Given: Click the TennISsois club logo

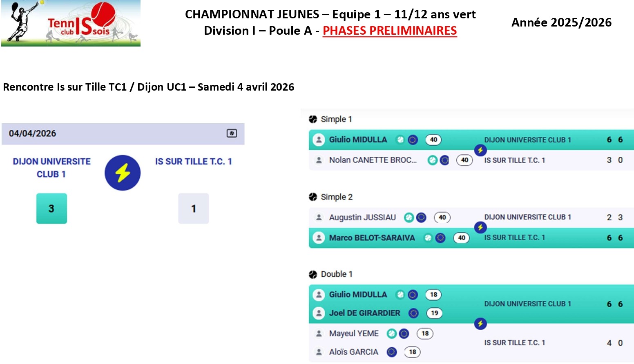Looking at the screenshot, I should click(x=71, y=23).
